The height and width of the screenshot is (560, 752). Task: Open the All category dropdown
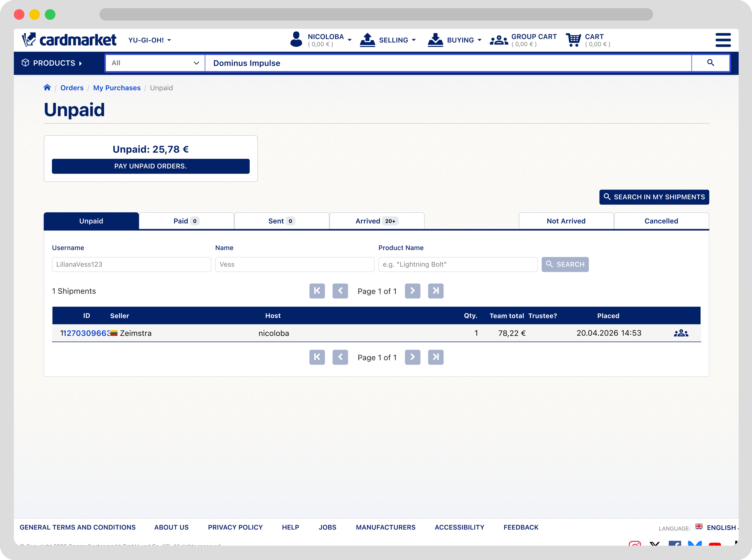tap(155, 63)
